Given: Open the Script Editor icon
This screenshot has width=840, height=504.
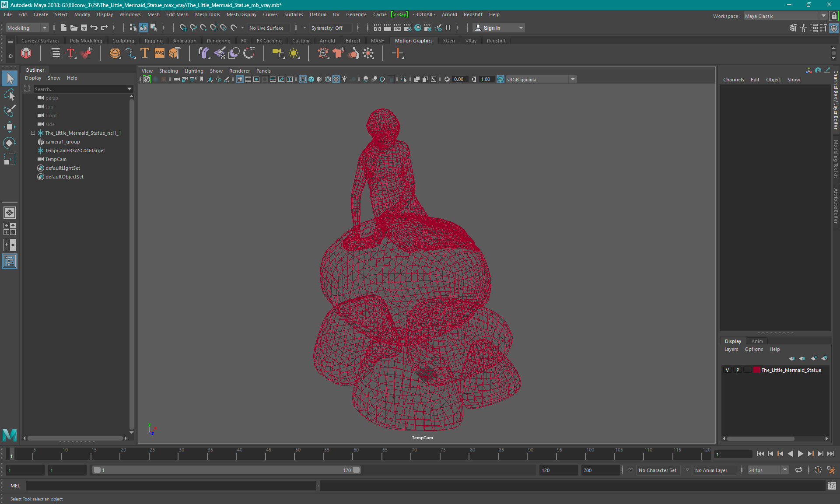Looking at the screenshot, I should coord(832,486).
